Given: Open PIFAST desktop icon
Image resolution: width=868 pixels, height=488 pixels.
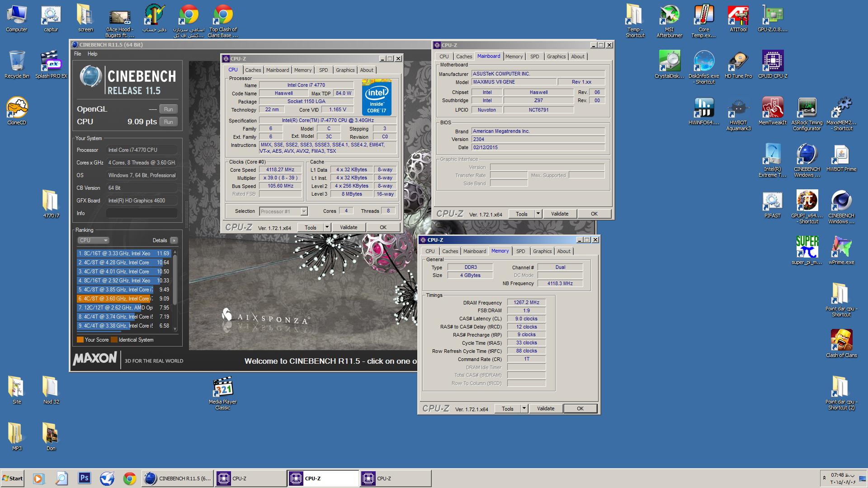Looking at the screenshot, I should pos(772,204).
